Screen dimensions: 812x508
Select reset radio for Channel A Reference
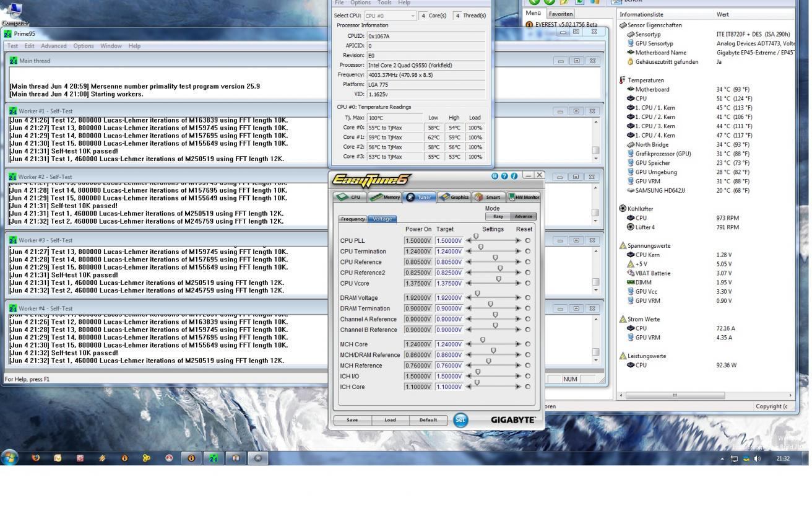tap(528, 319)
